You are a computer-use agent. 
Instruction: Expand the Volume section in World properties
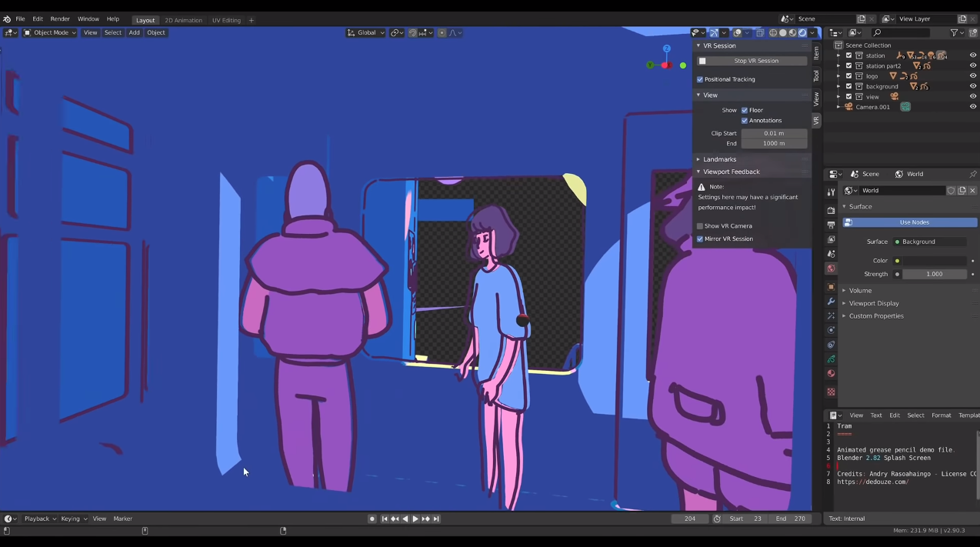click(860, 291)
